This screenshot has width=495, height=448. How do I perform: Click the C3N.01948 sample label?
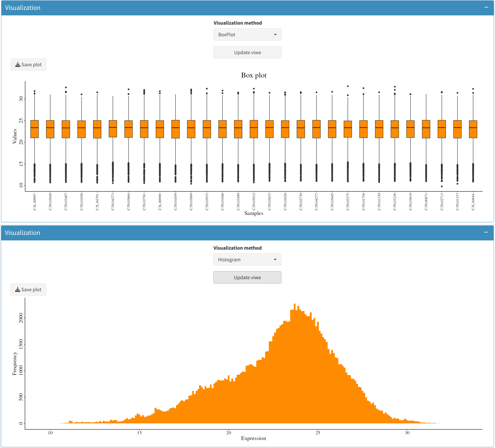click(x=222, y=202)
